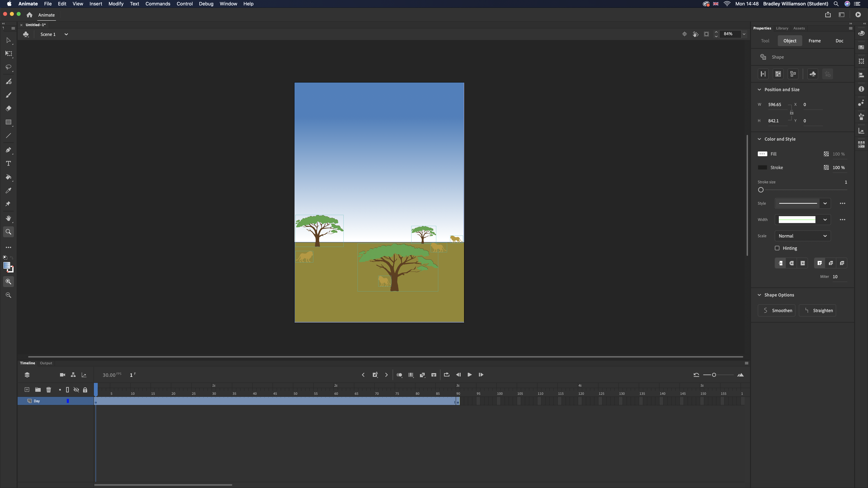Toggle Onion Skin in timeline
The height and width of the screenshot is (488, 868).
click(399, 375)
